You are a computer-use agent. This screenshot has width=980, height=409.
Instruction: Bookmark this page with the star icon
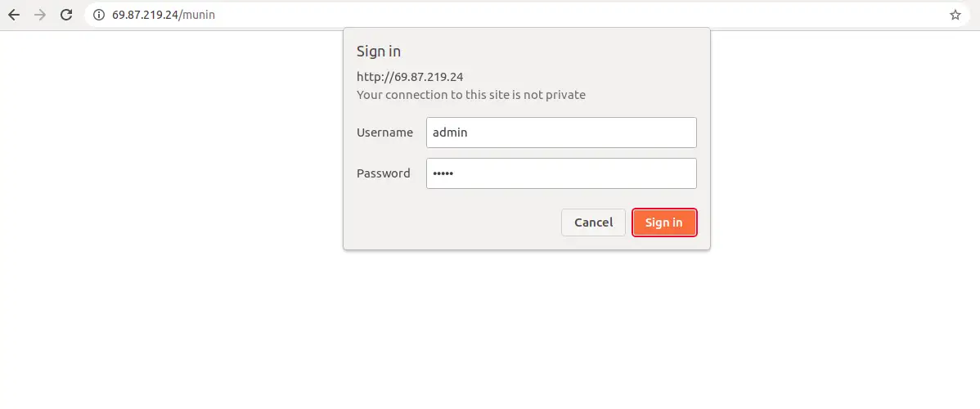click(x=955, y=15)
